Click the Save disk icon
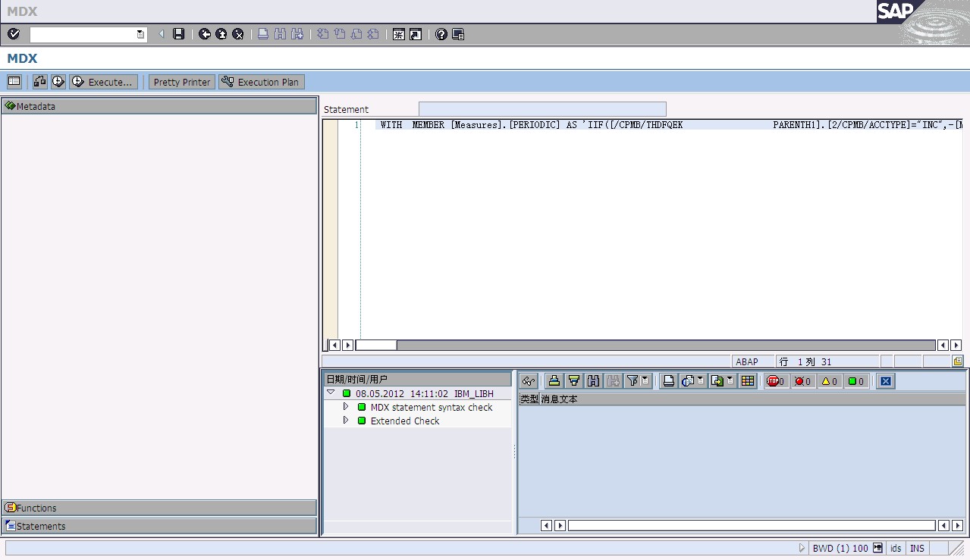The height and width of the screenshot is (560, 970). [x=179, y=34]
